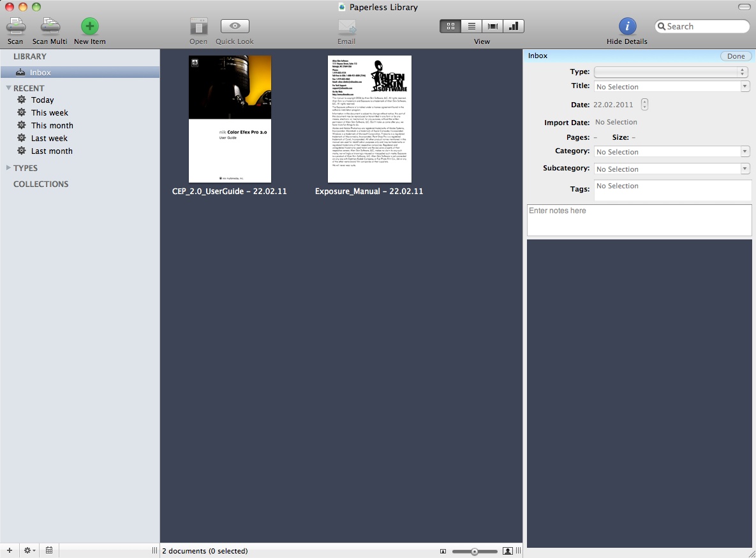Click the plus button at sidebar bottom

tap(9, 550)
